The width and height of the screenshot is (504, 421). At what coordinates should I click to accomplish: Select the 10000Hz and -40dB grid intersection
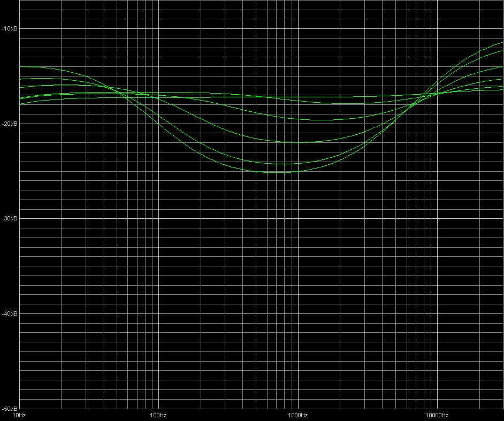point(437,313)
